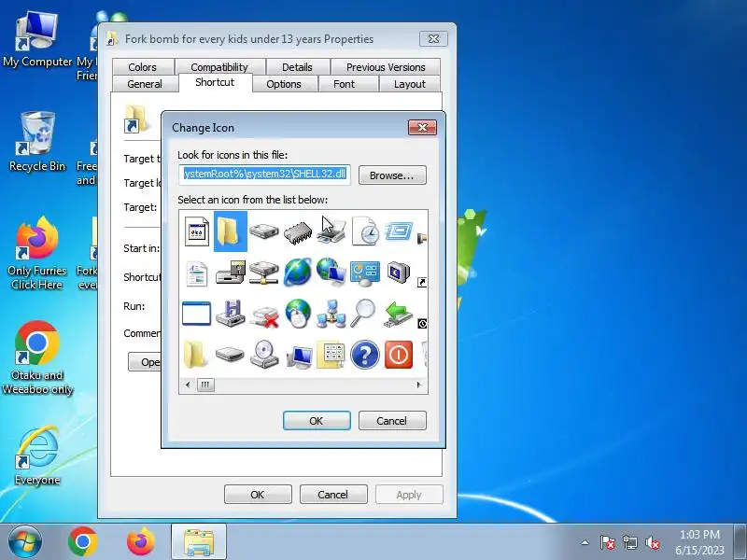Choose the printer icon in the list
The height and width of the screenshot is (560, 747).
[331, 231]
